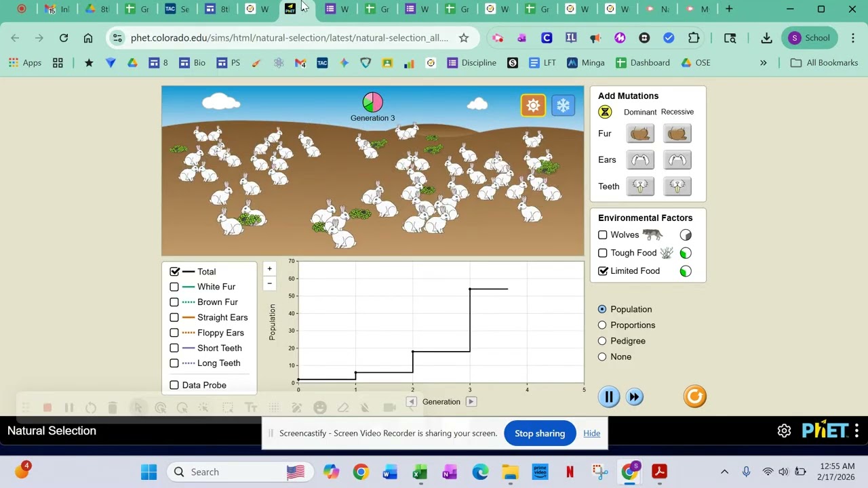Screen dimensions: 868x488
Task: Enable the Data Probe checkbox
Action: 174,385
